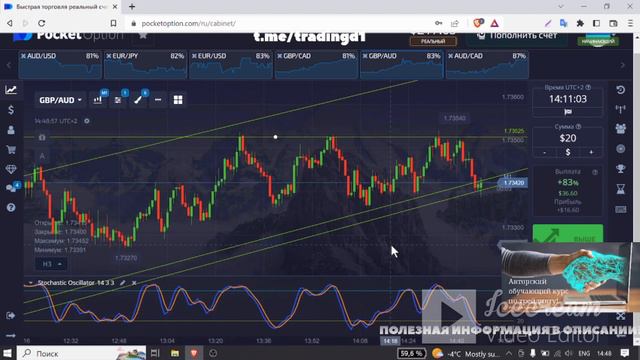Screen dimensions: 640x360
Task: Open the indicators toolbar icon
Action: (118, 100)
